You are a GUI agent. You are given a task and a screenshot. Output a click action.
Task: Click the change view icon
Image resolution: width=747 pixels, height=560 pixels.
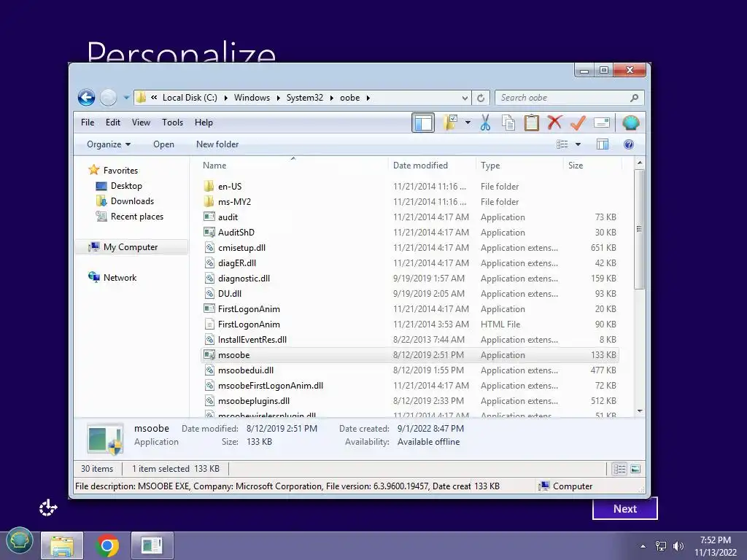point(562,144)
